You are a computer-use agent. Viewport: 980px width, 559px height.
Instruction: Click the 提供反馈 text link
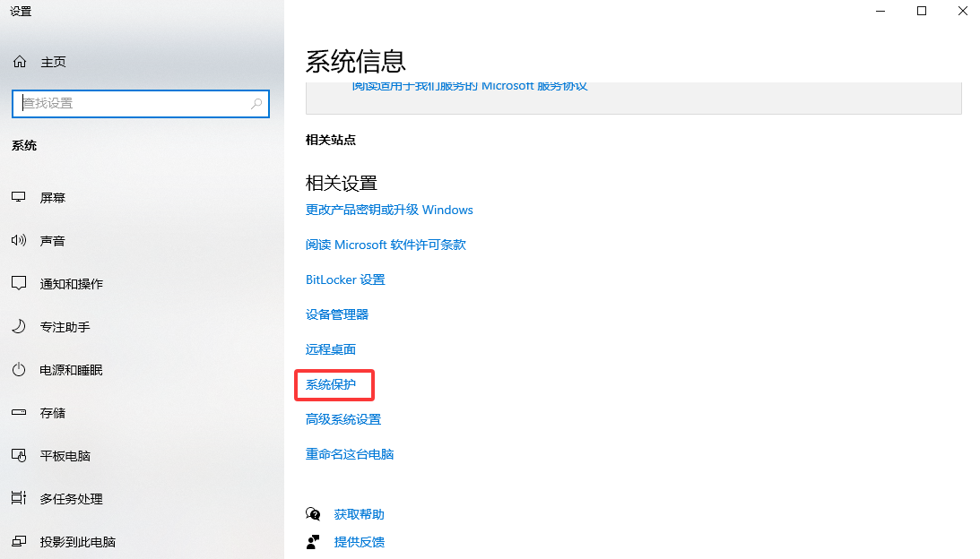tap(359, 542)
